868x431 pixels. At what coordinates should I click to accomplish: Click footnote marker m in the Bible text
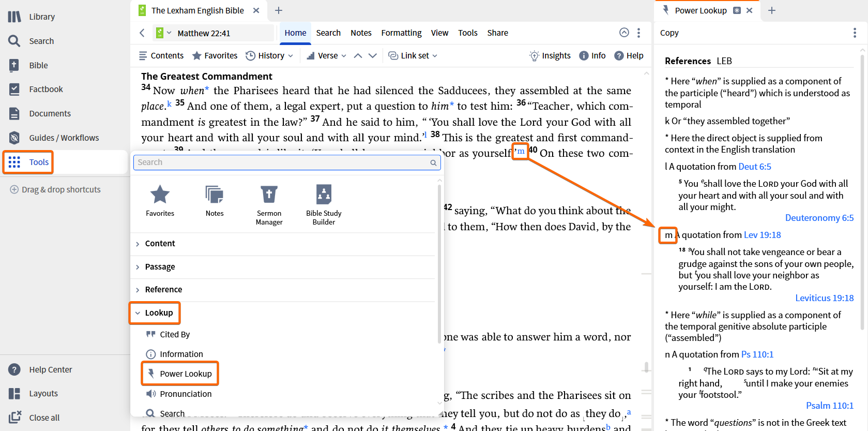521,151
